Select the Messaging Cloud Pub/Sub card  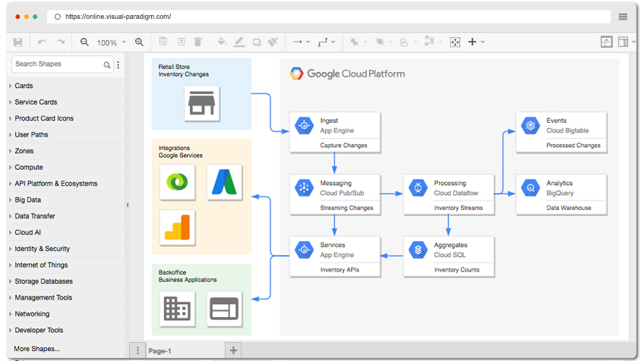(335, 195)
